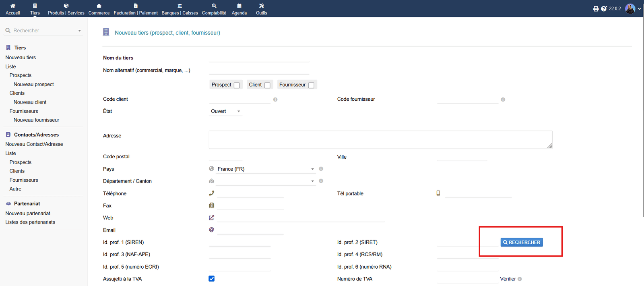Check the Client checkbox

[x=267, y=85]
